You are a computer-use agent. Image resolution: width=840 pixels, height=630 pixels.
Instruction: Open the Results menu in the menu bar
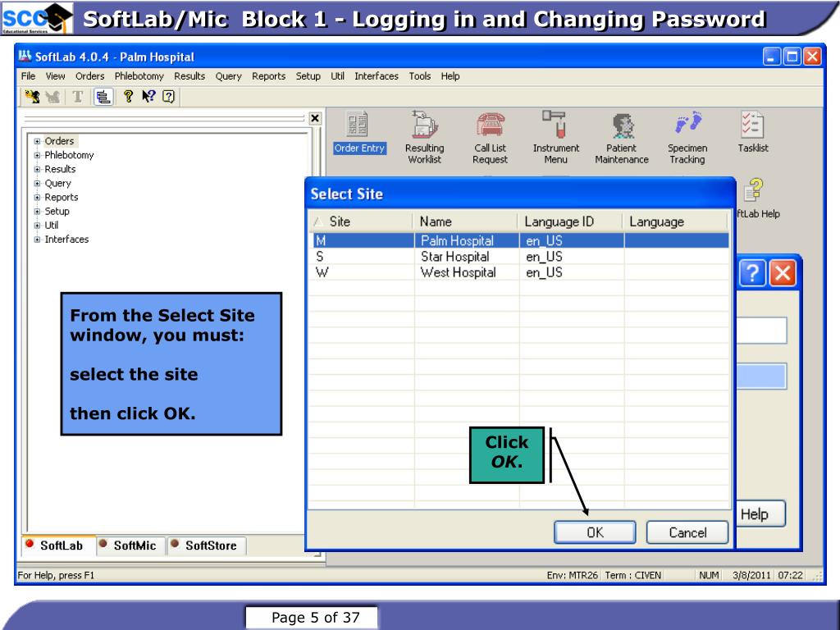pos(189,76)
